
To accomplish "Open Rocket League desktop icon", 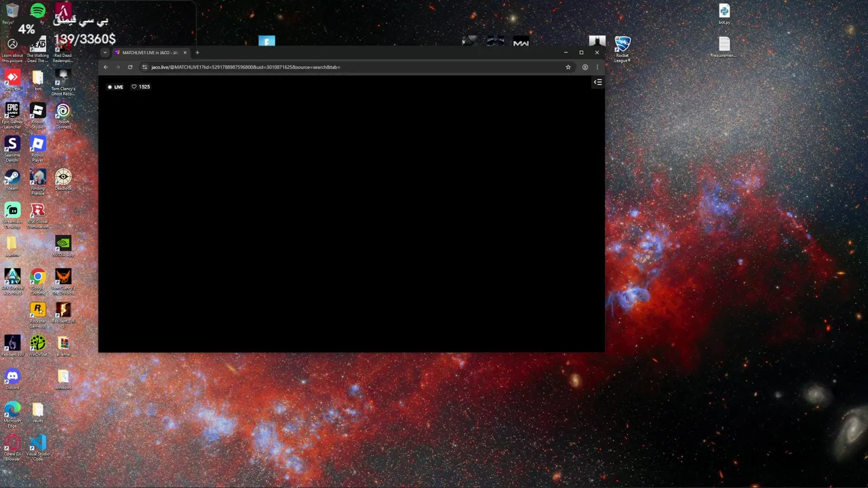I will tap(623, 49).
